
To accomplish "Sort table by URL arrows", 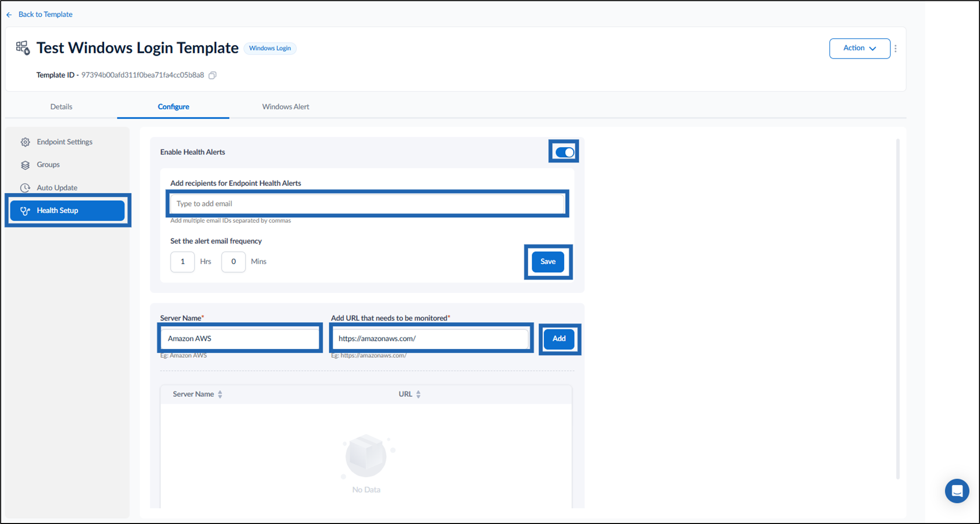I will click(x=418, y=394).
